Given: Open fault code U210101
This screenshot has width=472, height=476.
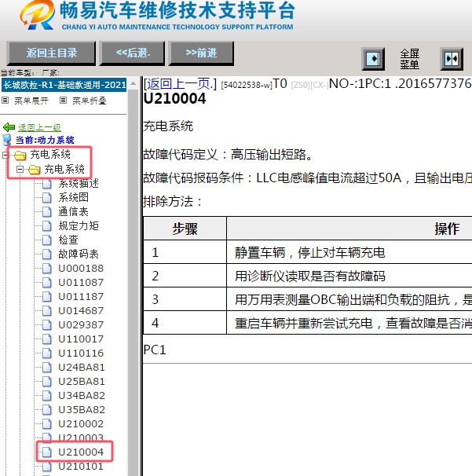Looking at the screenshot, I should [x=81, y=467].
